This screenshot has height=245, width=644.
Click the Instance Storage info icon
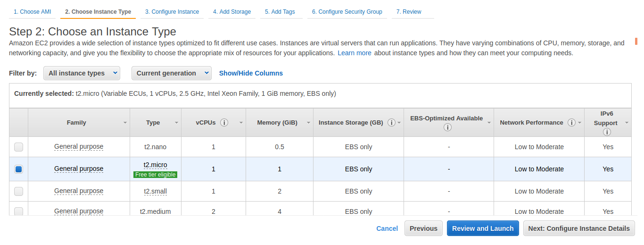[391, 123]
